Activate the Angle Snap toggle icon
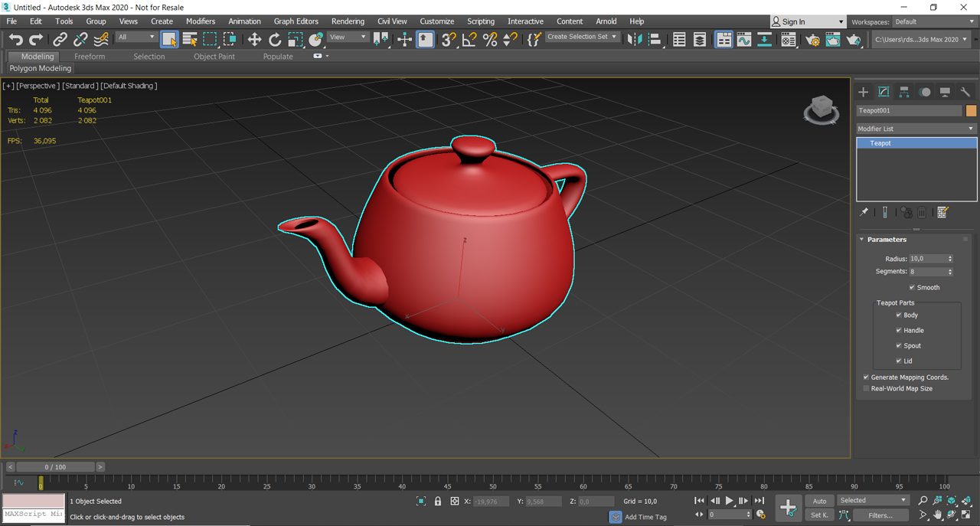Viewport: 980px width, 526px height. (x=469, y=39)
